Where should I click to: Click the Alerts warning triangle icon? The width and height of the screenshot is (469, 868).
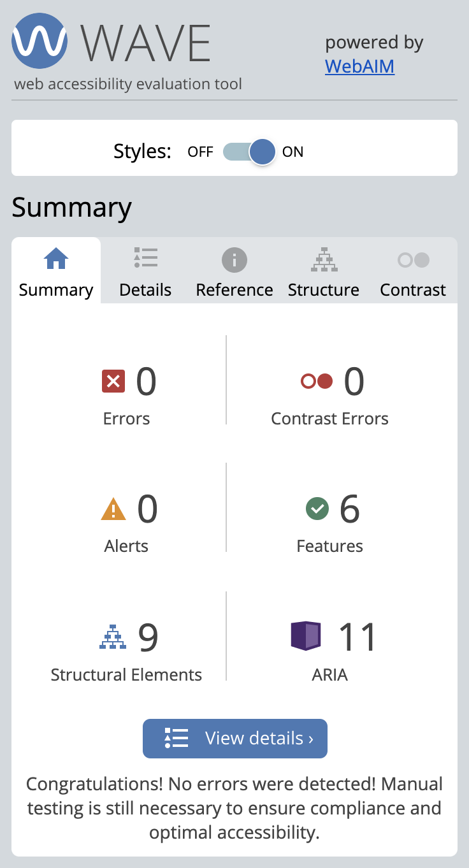pos(113,508)
